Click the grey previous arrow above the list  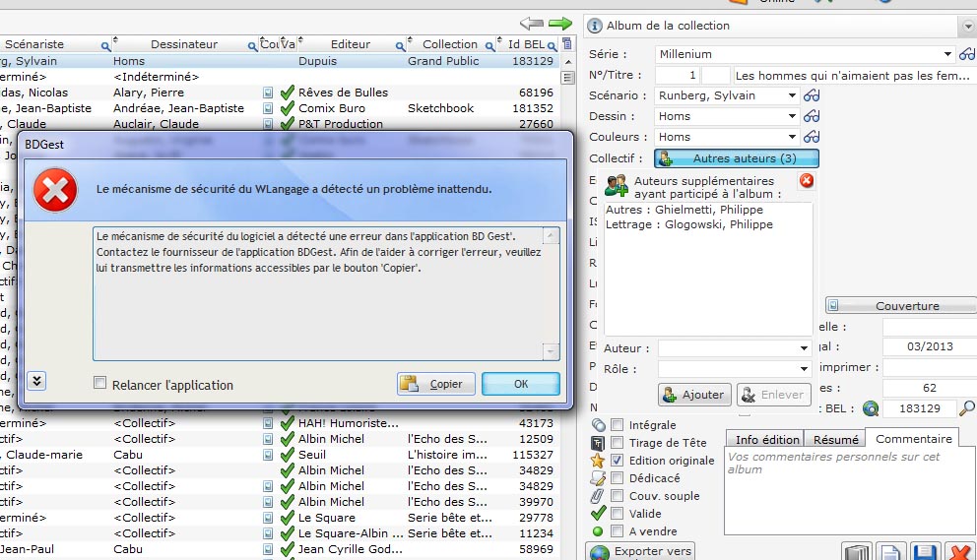point(532,23)
